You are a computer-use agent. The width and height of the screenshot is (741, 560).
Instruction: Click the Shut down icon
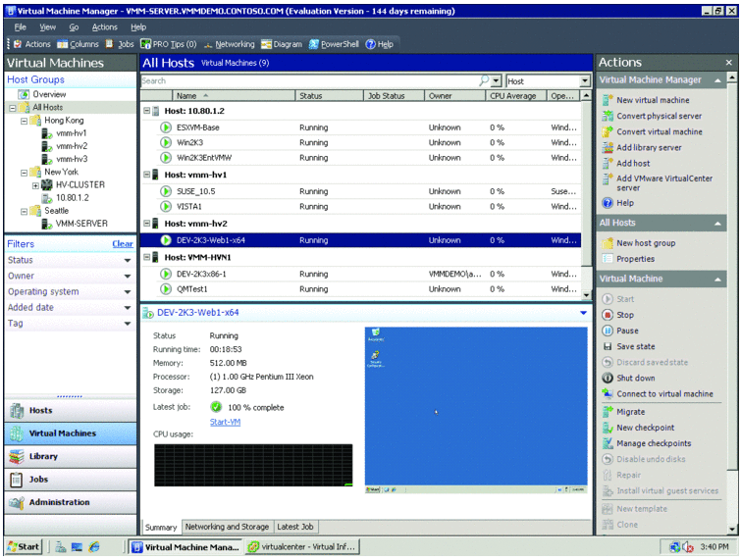point(608,378)
